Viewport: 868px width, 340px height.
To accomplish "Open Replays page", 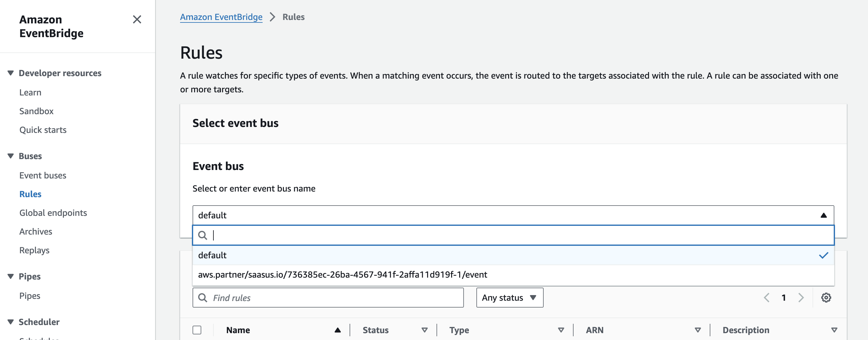I will click(34, 250).
